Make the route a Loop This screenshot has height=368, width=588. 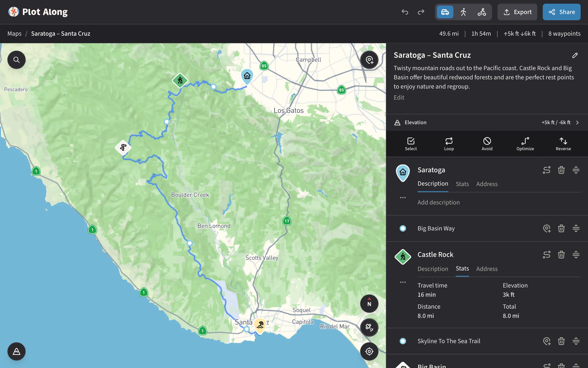[x=449, y=144]
